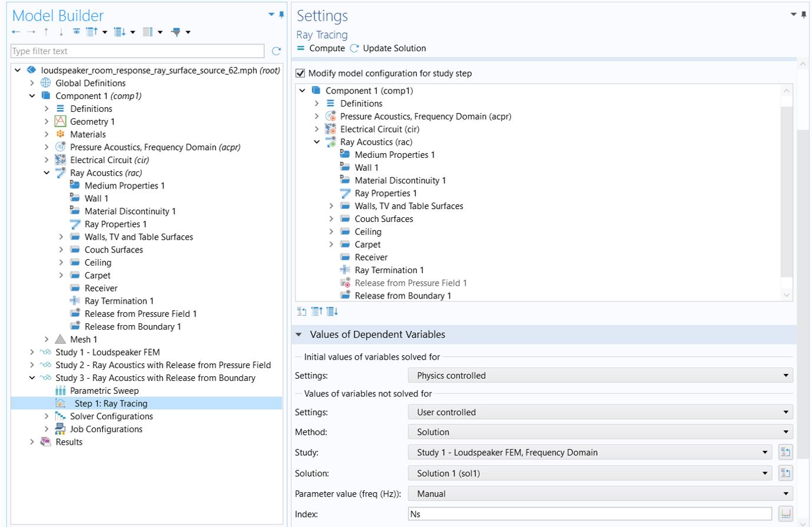Expand Ceiling node in Settings tree
Viewport: 812px width, 527px height.
[331, 231]
